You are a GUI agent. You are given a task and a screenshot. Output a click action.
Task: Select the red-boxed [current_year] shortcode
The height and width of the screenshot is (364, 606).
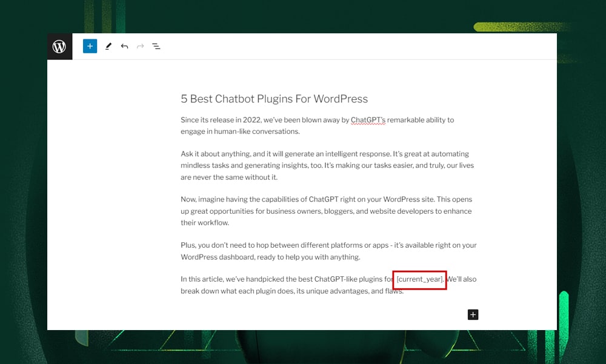click(419, 279)
